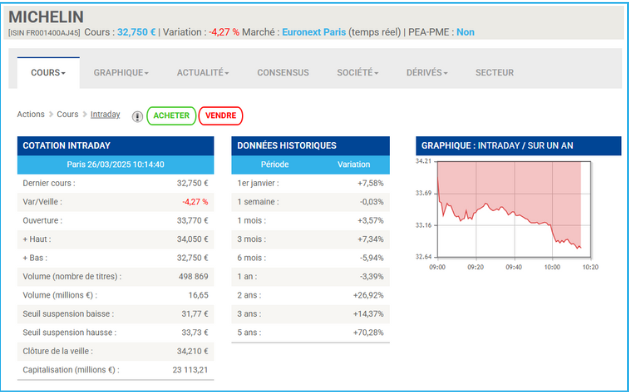Select the 1er janvier variation +7,58%
Screen dimensions: 629x392
371,183
